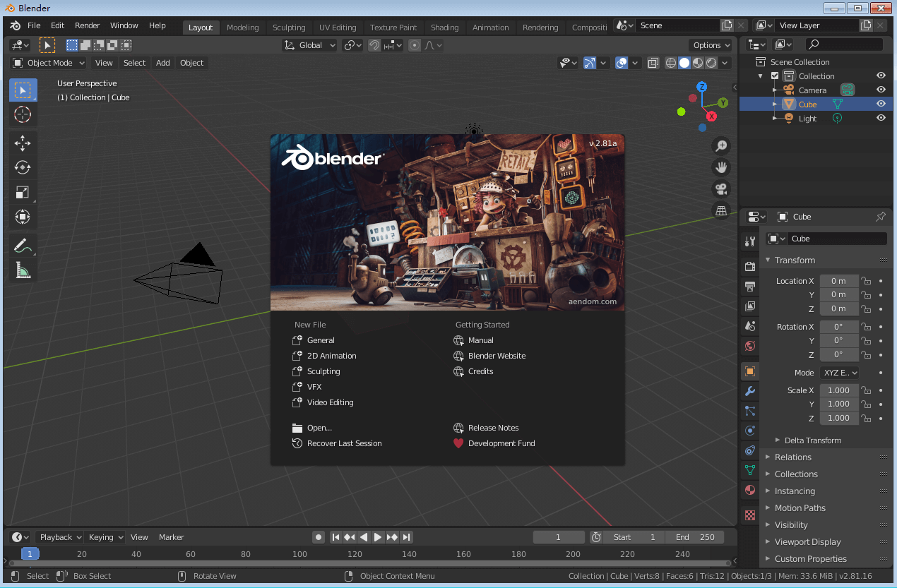This screenshot has width=897, height=588.
Task: Select the Annotate tool
Action: click(22, 245)
